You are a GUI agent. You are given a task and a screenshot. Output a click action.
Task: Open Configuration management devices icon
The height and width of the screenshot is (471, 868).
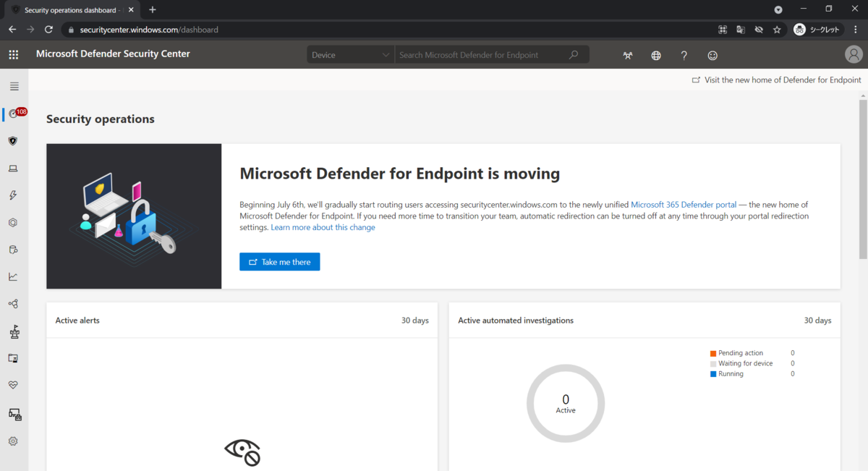[x=14, y=414]
